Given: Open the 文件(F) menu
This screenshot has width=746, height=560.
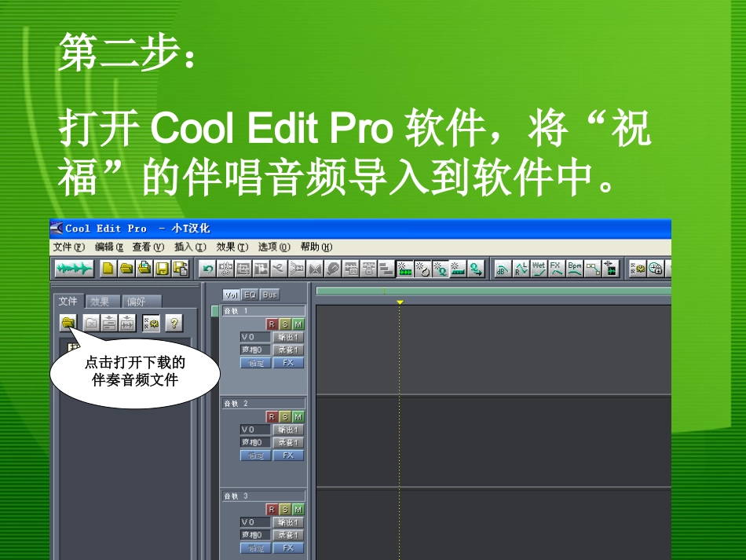Looking at the screenshot, I should point(69,247).
